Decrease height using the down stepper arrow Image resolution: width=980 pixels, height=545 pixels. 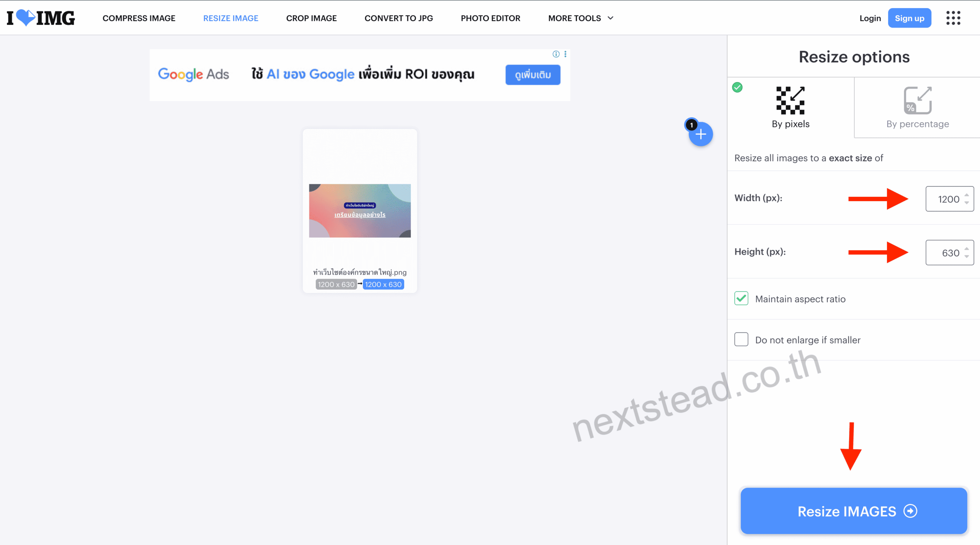967,257
